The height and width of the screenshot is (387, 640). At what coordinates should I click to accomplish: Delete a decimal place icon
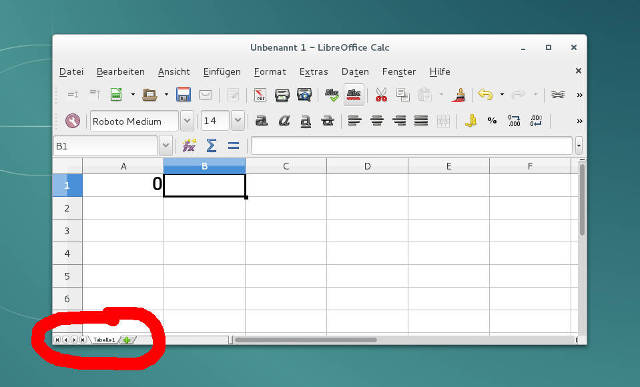(536, 121)
